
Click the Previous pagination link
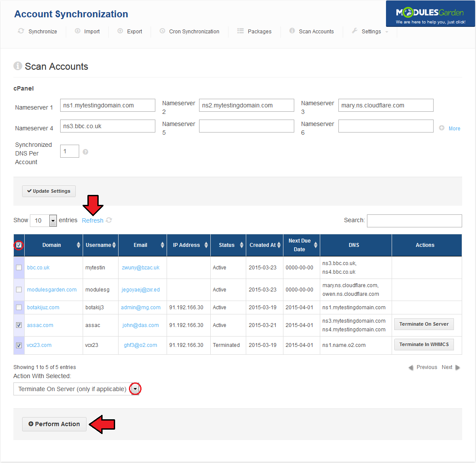[x=427, y=368]
